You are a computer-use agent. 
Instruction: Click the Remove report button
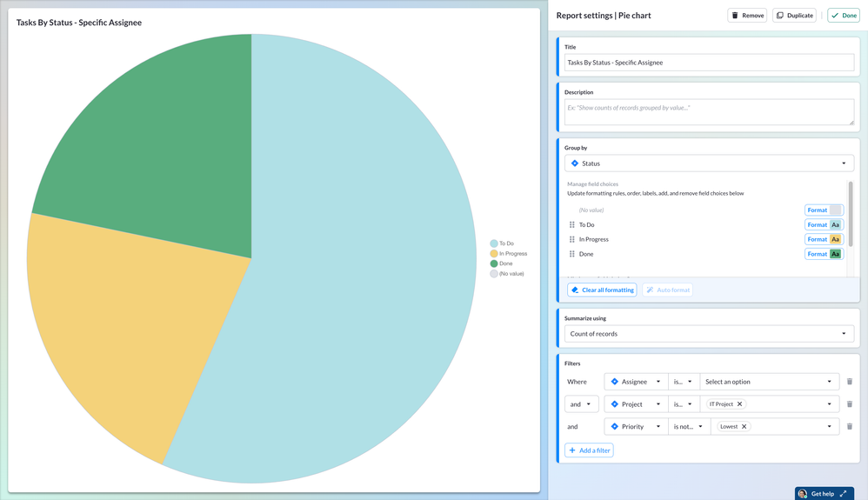(747, 16)
